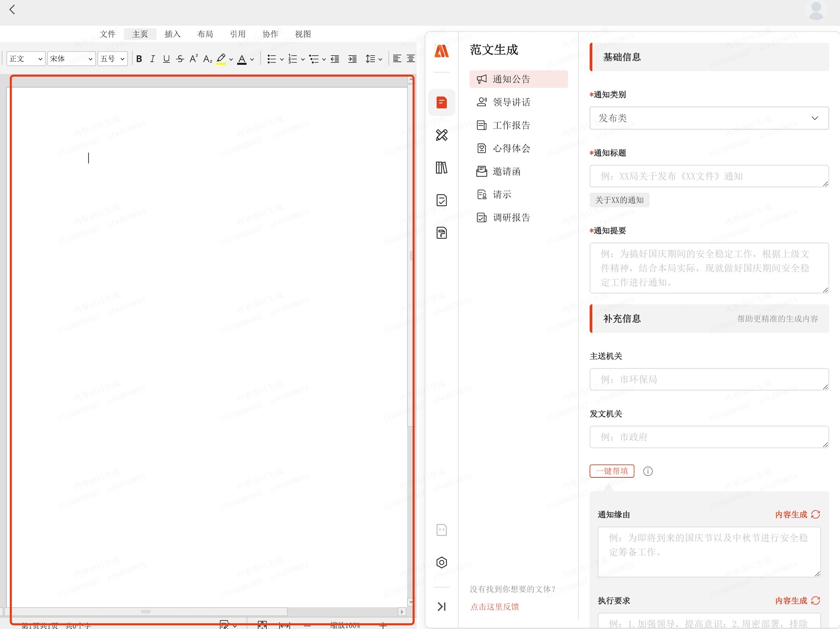Toggle bold formatting in the toolbar

139,59
